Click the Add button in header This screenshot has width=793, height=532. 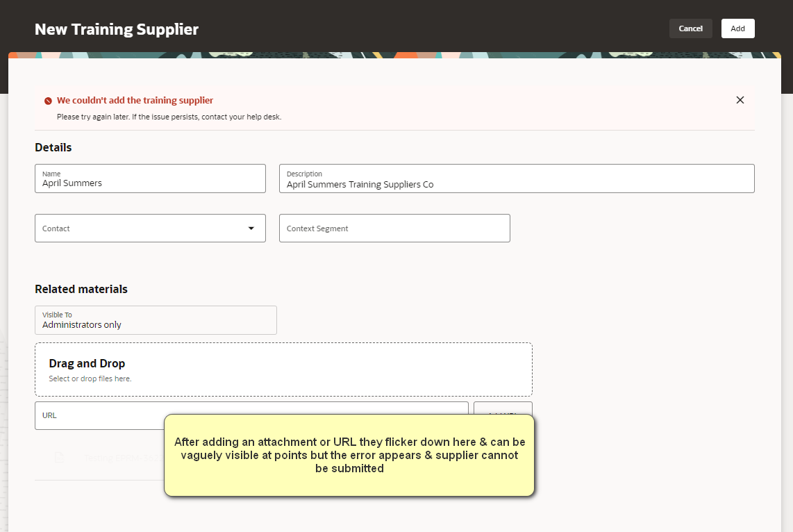737,28
